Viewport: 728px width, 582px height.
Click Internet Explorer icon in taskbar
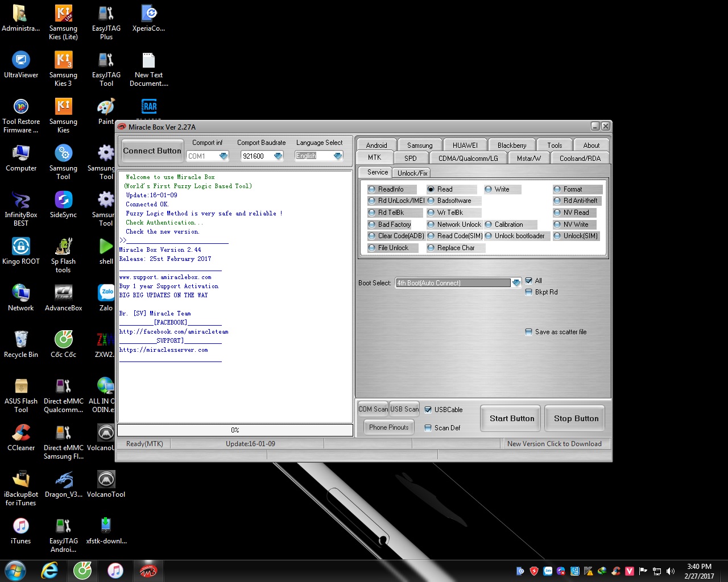tap(50, 571)
